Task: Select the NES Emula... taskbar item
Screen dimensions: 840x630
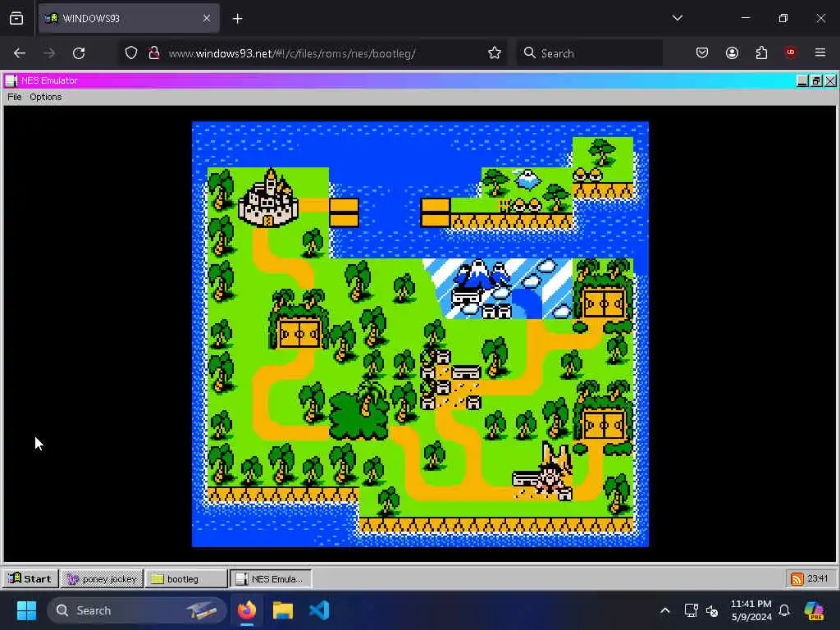Action: pos(271,578)
